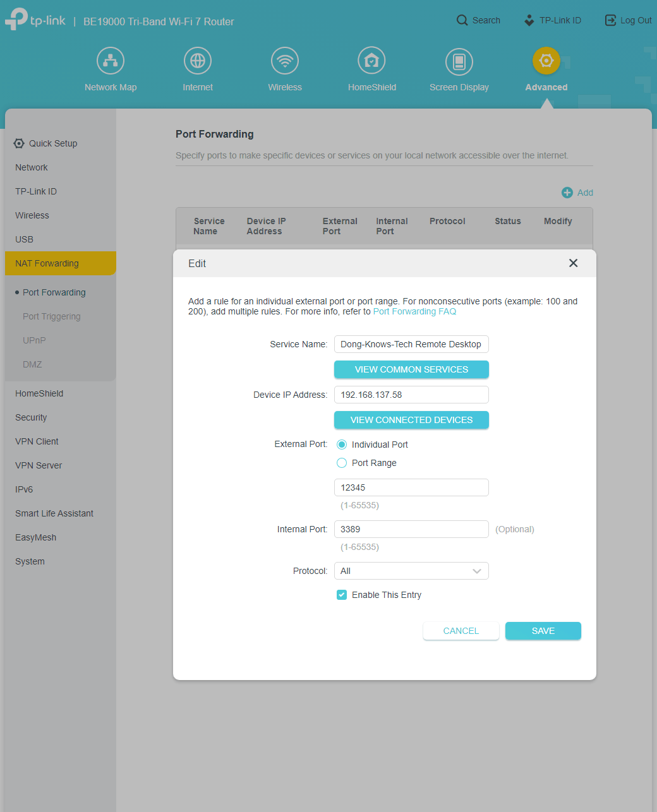Click the TP-Link ID icon in header
This screenshot has width=657, height=812.
click(x=529, y=20)
